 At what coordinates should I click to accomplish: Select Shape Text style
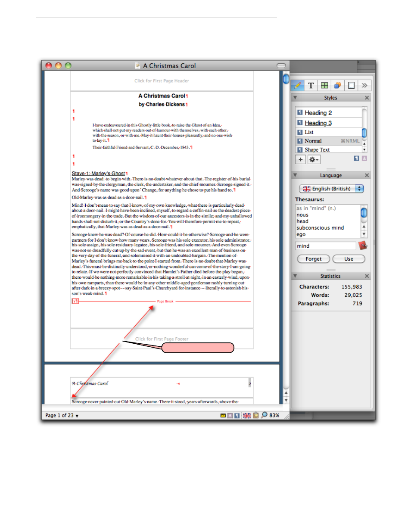pos(329,149)
